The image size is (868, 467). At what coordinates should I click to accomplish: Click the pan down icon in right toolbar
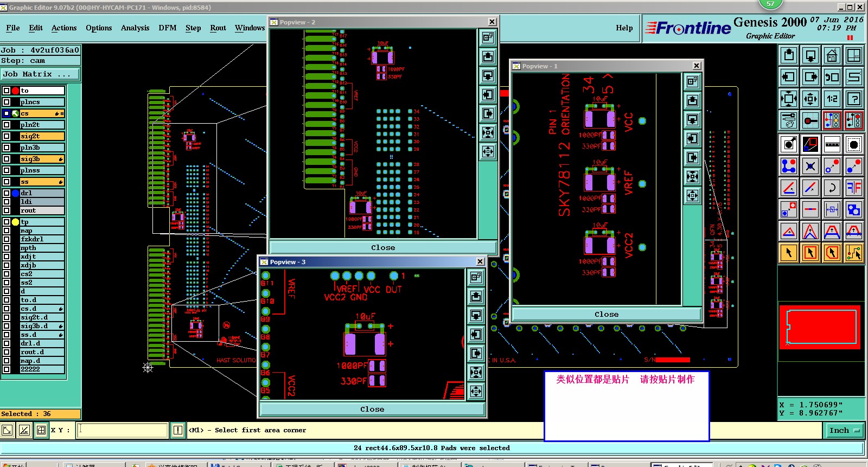tap(810, 55)
